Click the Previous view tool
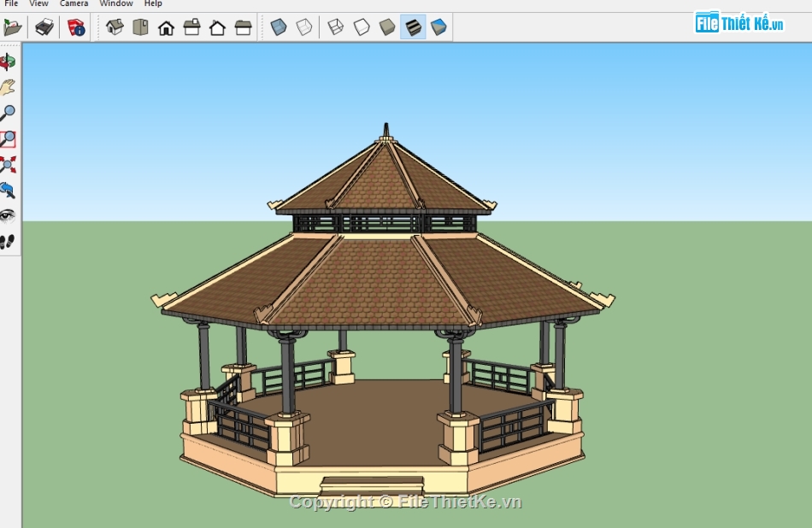This screenshot has height=528, width=812. coord(8,190)
